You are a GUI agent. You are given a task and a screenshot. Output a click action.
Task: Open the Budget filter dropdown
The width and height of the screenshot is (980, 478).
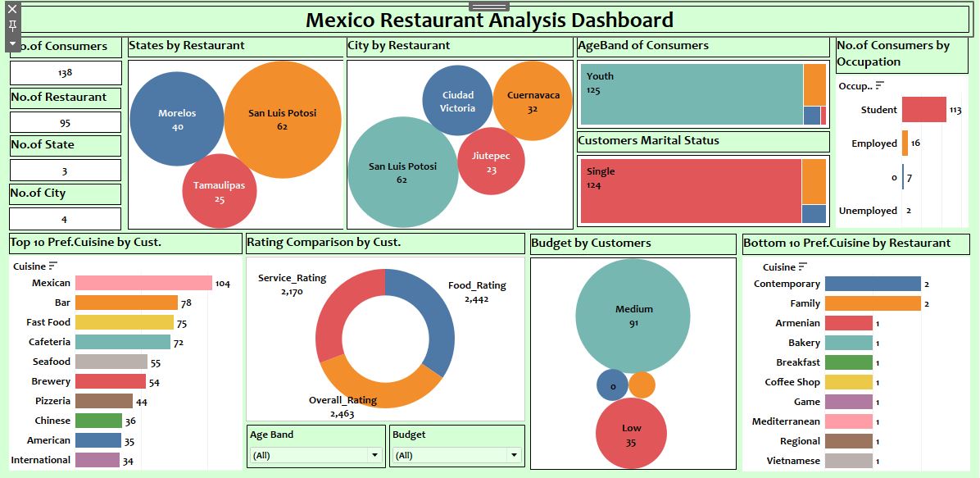point(514,455)
